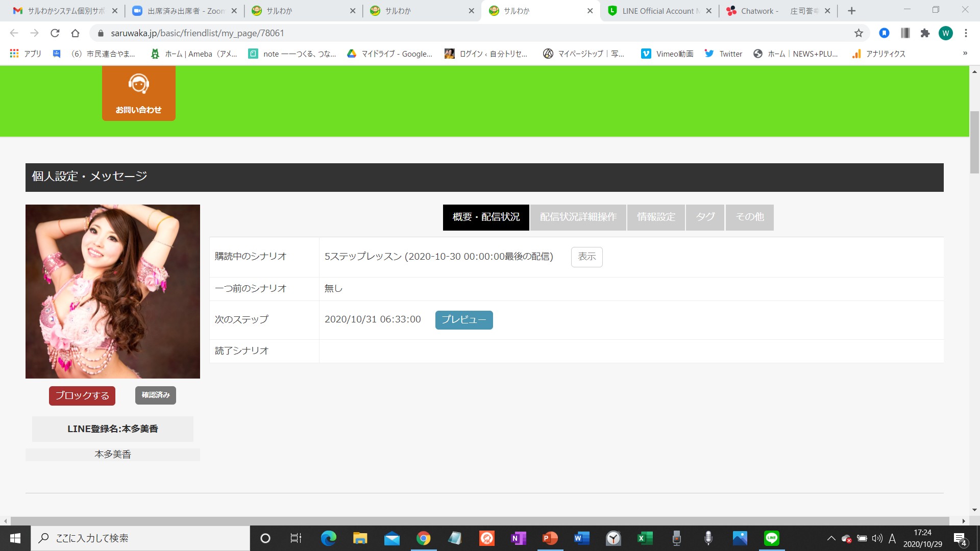The height and width of the screenshot is (551, 980).
Task: Bookmark this page with the star icon
Action: click(859, 33)
